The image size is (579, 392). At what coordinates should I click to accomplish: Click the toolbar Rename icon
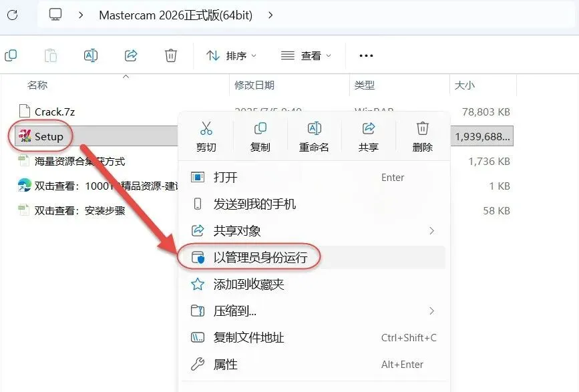(x=91, y=55)
